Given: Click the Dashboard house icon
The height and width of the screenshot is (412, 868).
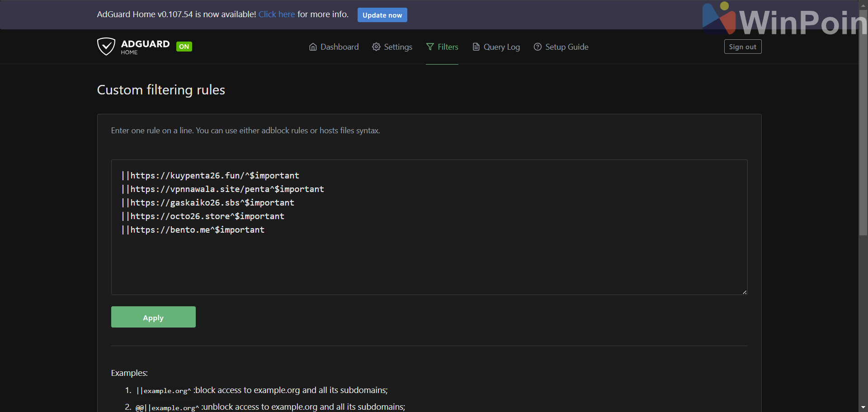Looking at the screenshot, I should pos(313,47).
